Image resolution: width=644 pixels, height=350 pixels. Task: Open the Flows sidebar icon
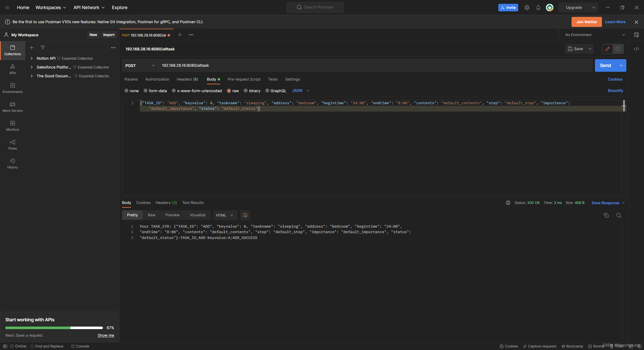[x=13, y=145]
